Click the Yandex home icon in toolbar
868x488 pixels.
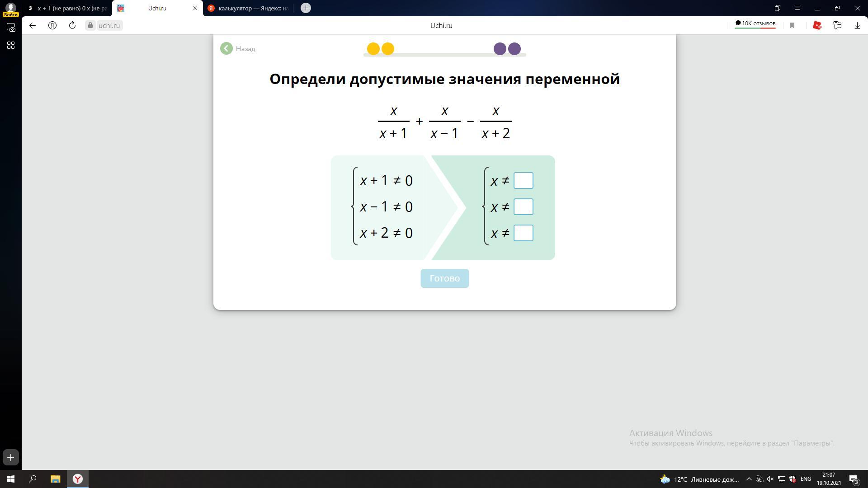click(x=52, y=25)
